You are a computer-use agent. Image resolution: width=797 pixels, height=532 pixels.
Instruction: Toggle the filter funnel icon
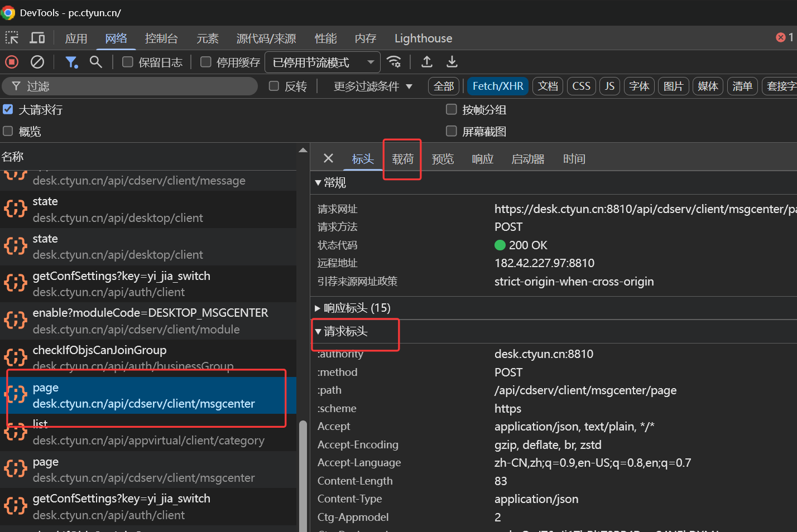(71, 62)
